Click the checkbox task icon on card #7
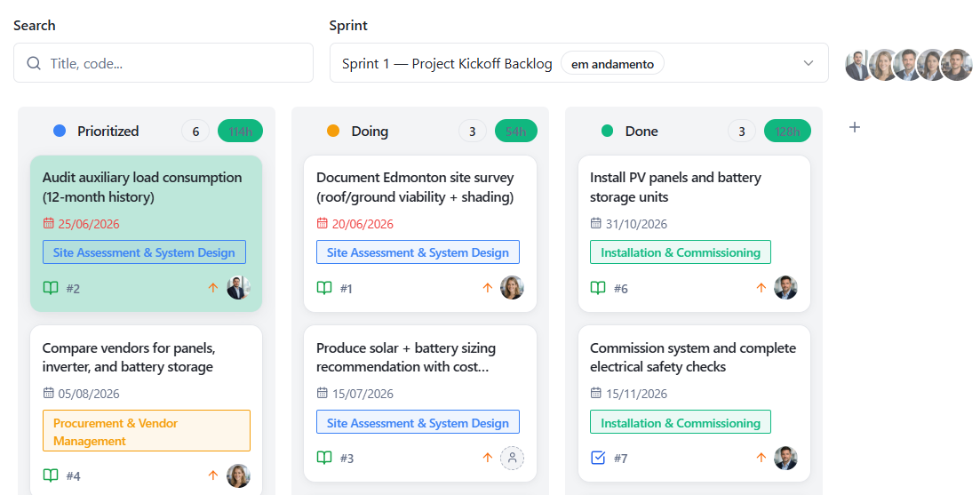The width and height of the screenshot is (980, 495). tap(597, 459)
